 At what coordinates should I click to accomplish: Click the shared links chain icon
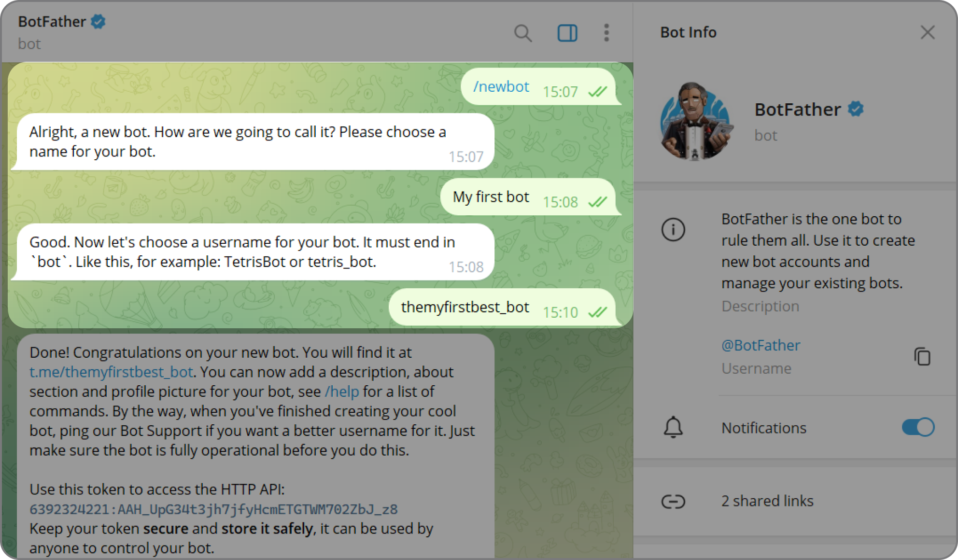coord(673,502)
